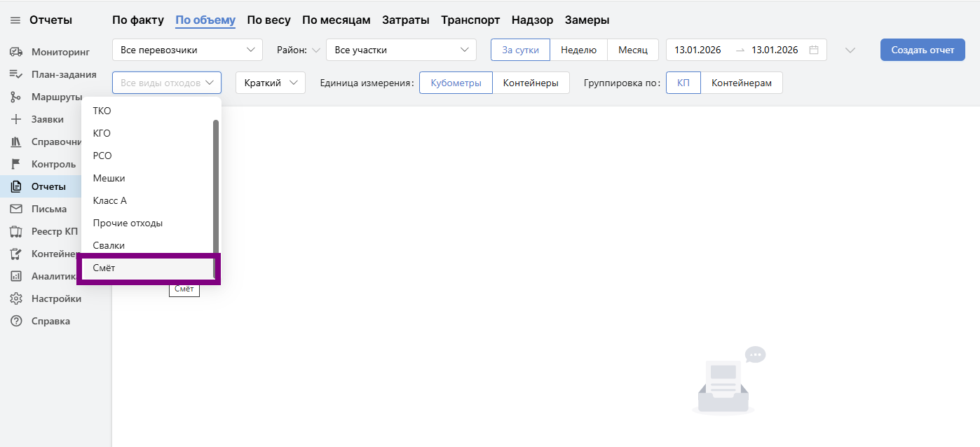The width and height of the screenshot is (980, 447).
Task: Switch to the По весу tab
Action: click(x=268, y=19)
